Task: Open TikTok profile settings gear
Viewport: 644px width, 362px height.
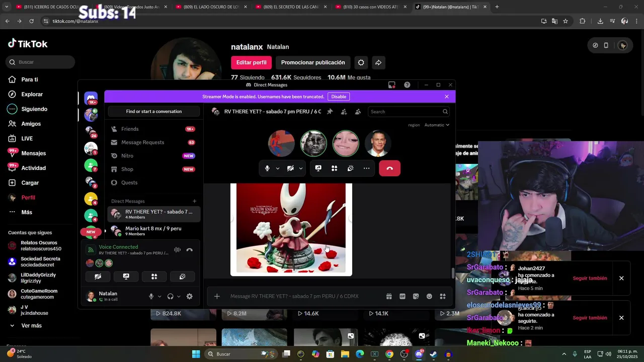Action: (x=361, y=62)
